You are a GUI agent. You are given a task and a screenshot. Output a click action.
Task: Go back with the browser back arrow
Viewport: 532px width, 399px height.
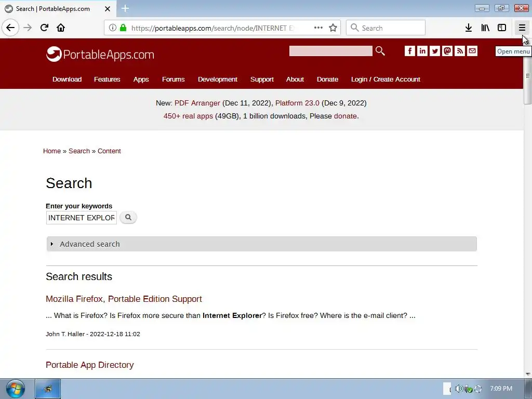pyautogui.click(x=10, y=28)
